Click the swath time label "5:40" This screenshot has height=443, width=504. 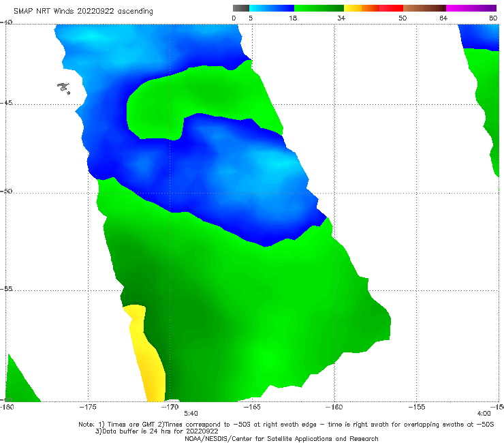tap(191, 414)
